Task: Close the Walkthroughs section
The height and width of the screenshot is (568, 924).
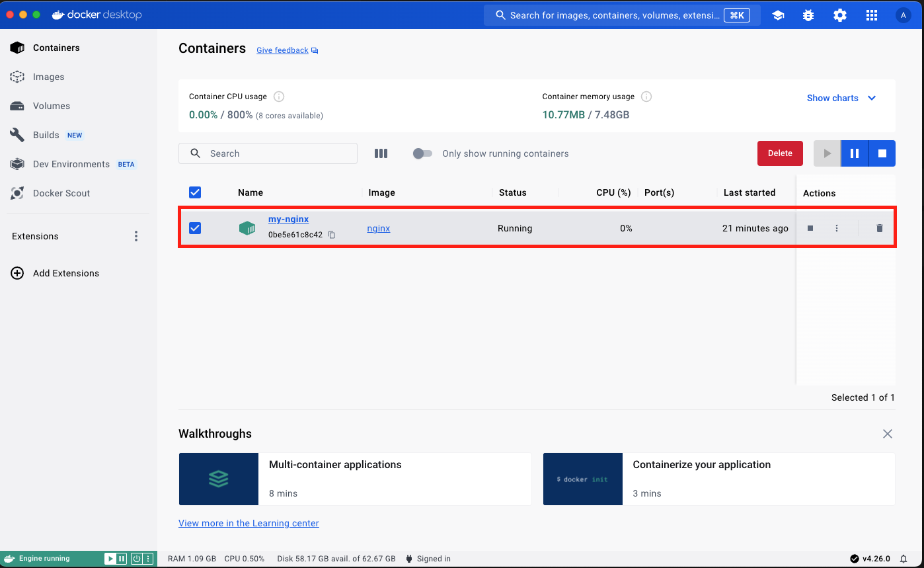Action: (x=888, y=434)
